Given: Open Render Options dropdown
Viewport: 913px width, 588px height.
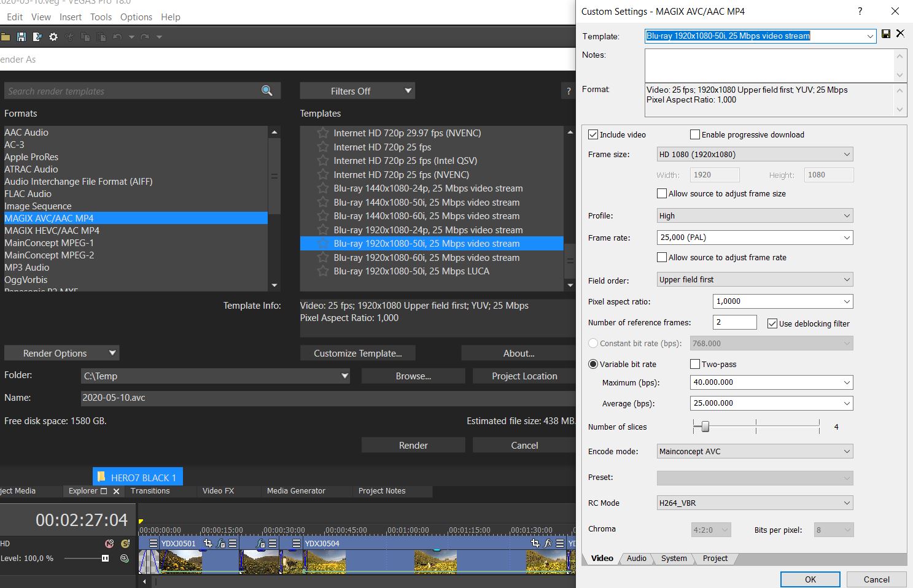Looking at the screenshot, I should pyautogui.click(x=61, y=353).
